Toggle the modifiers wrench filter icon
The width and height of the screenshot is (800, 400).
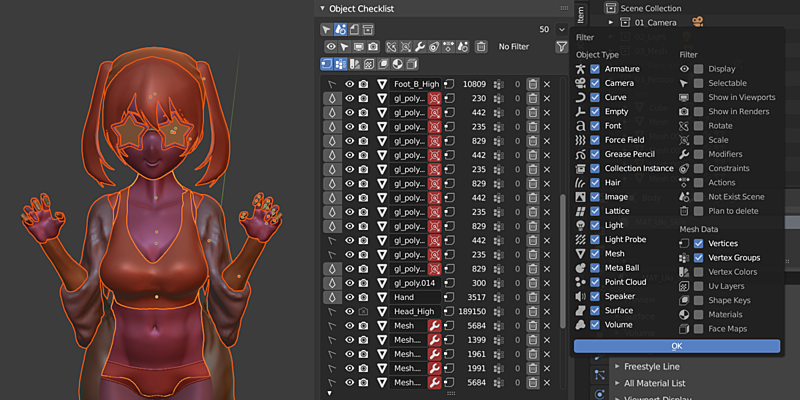click(420, 47)
